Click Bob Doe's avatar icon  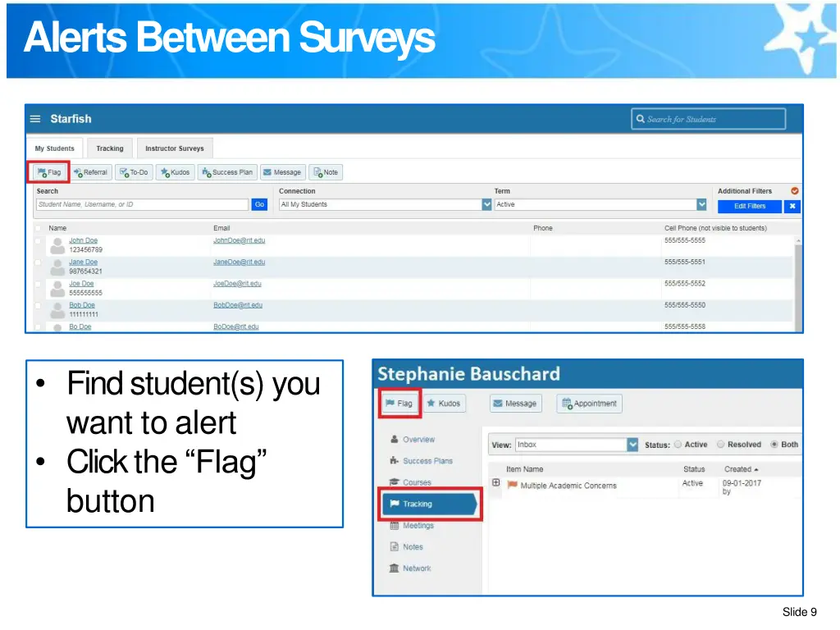point(57,310)
